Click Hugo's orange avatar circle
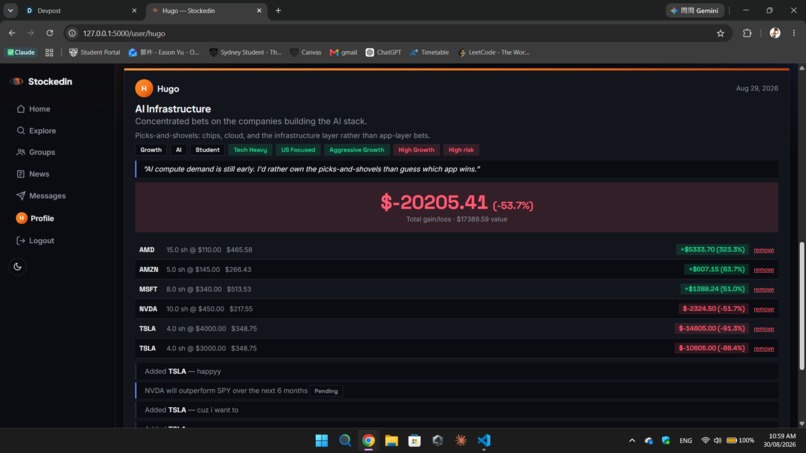The height and width of the screenshot is (453, 806). point(144,88)
